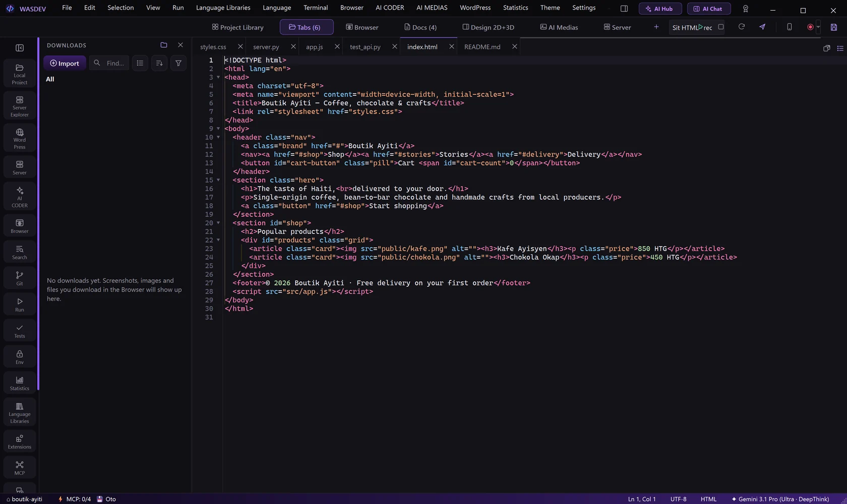
Task: Click the reload icon in the toolbar
Action: point(742,27)
